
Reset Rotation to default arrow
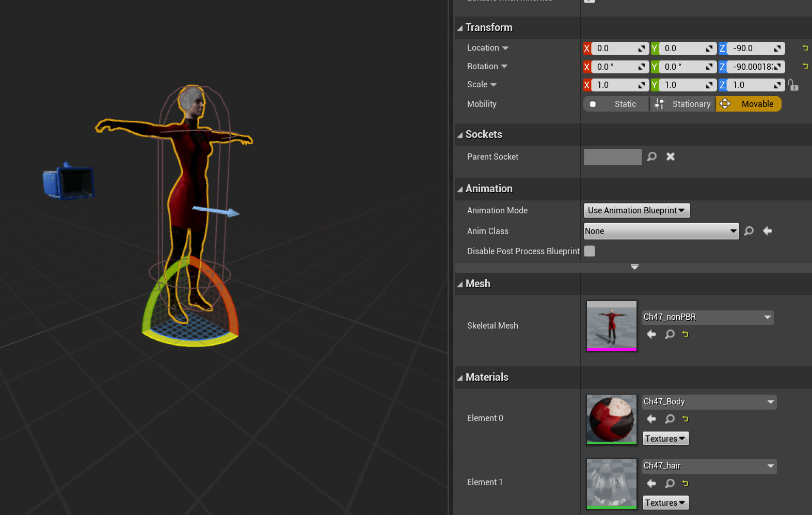click(805, 66)
